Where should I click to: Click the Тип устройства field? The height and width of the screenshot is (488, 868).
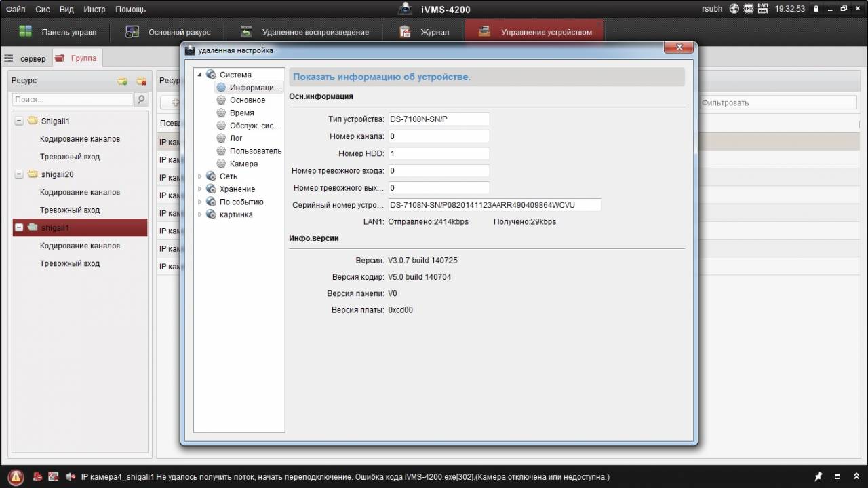438,119
